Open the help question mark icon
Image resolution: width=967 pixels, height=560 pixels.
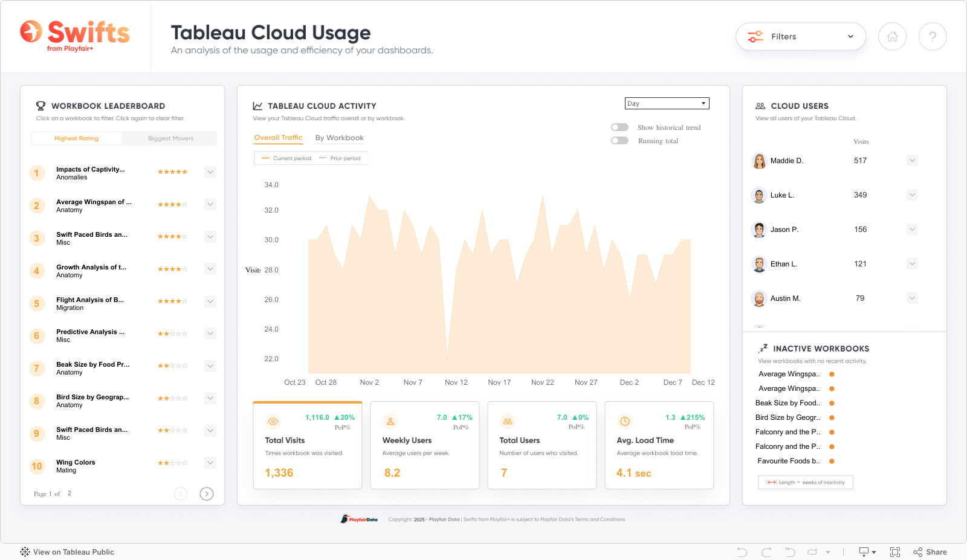[x=932, y=37]
